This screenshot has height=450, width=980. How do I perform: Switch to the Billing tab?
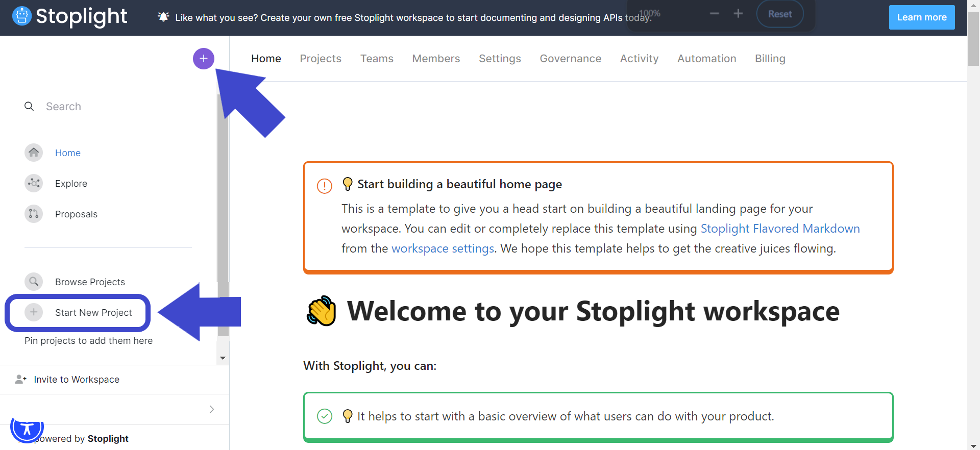click(x=770, y=59)
